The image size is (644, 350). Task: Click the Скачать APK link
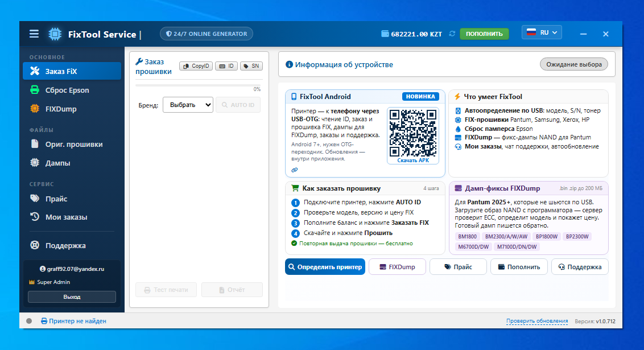click(413, 160)
